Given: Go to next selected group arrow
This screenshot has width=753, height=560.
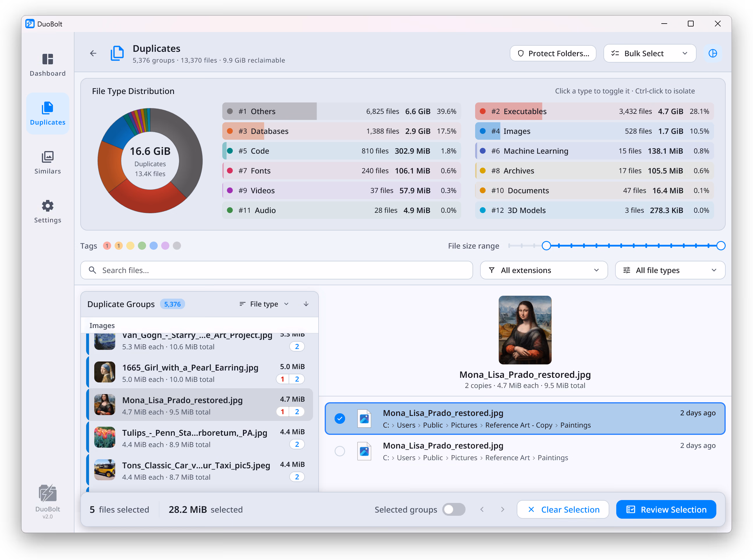Looking at the screenshot, I should [502, 509].
